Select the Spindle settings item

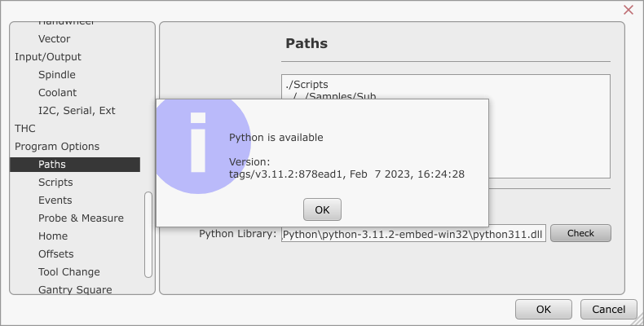coord(56,74)
